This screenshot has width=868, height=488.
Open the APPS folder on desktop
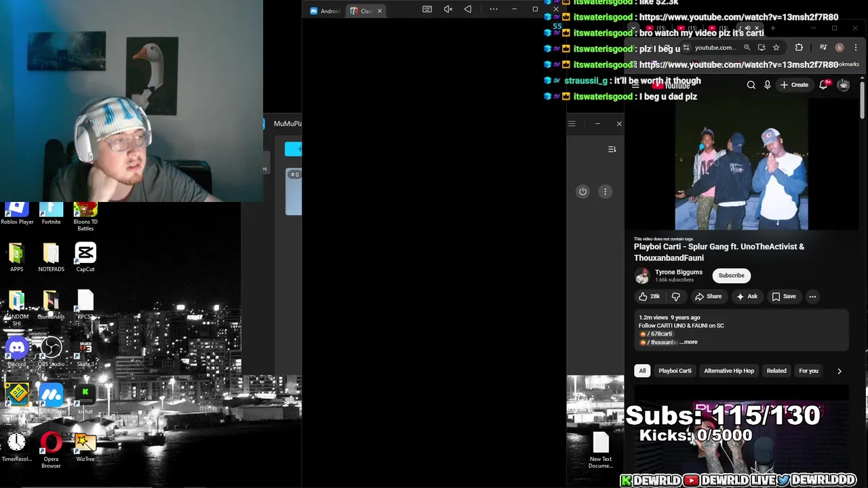(17, 258)
